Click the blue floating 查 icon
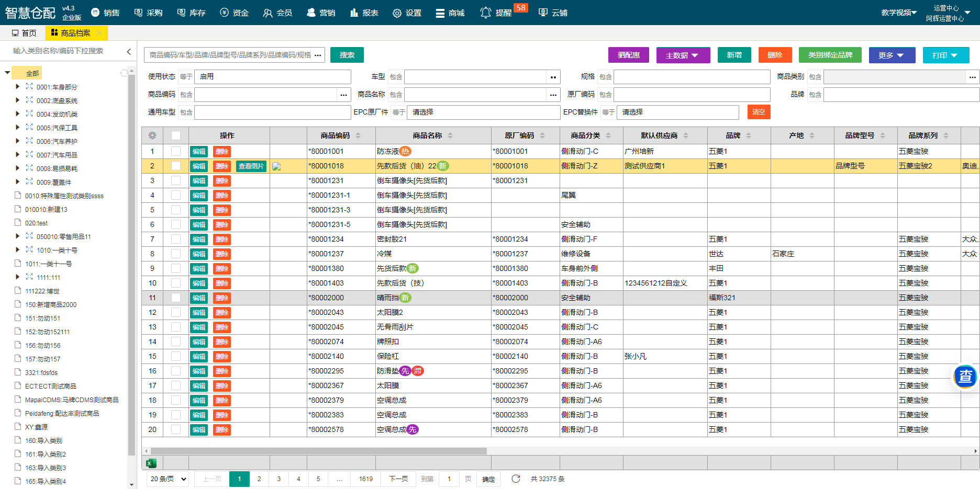This screenshot has width=980, height=489. point(965,376)
